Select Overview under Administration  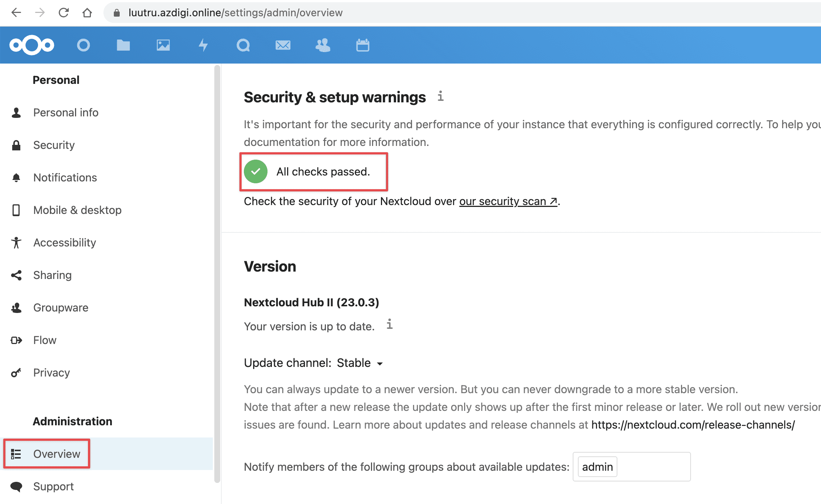106,454
